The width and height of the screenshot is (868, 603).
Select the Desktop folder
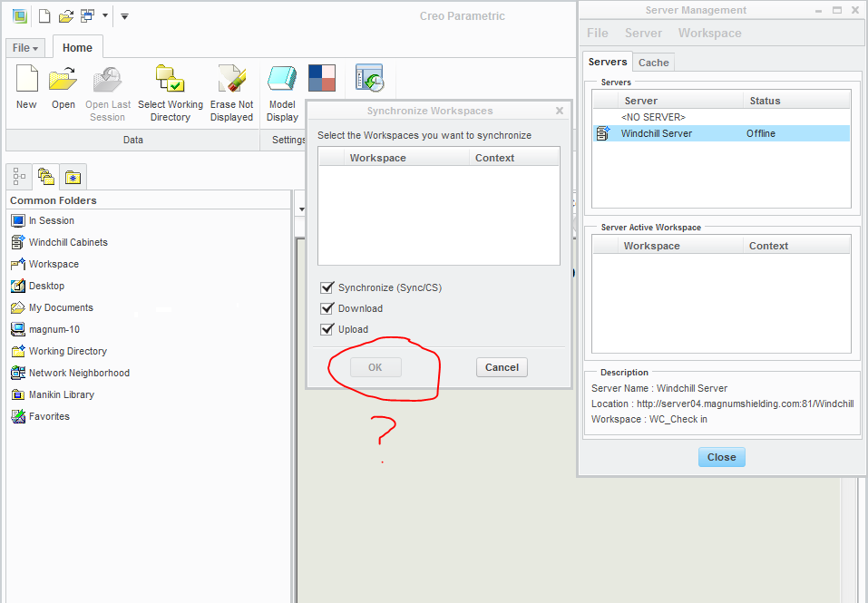click(x=38, y=286)
